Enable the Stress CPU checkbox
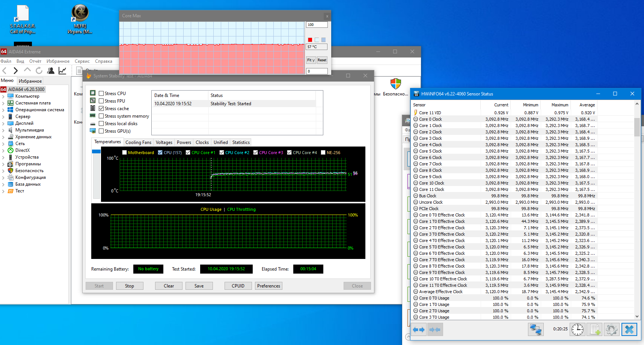The height and width of the screenshot is (345, 644). (101, 94)
